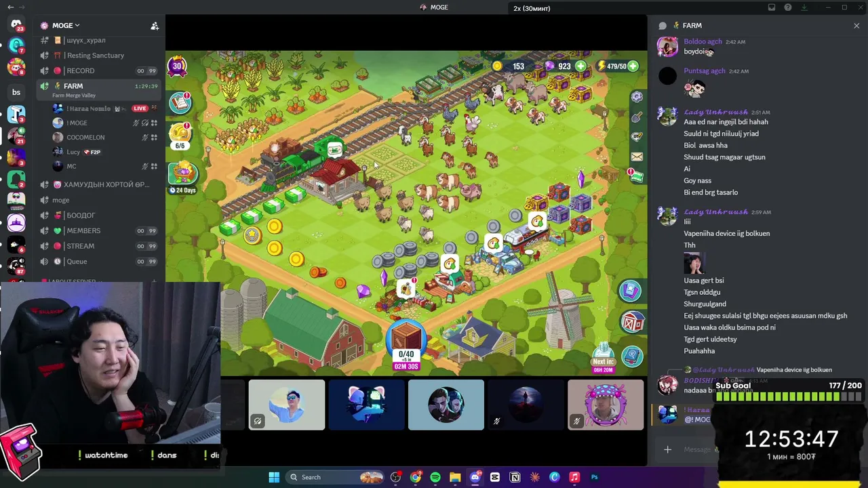868x488 pixels.
Task: Select user Lucy in voice list
Action: pyautogui.click(x=106, y=152)
